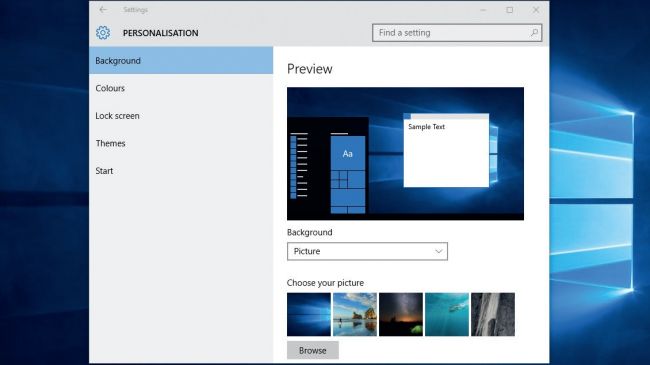Open the Colours section

(x=181, y=88)
